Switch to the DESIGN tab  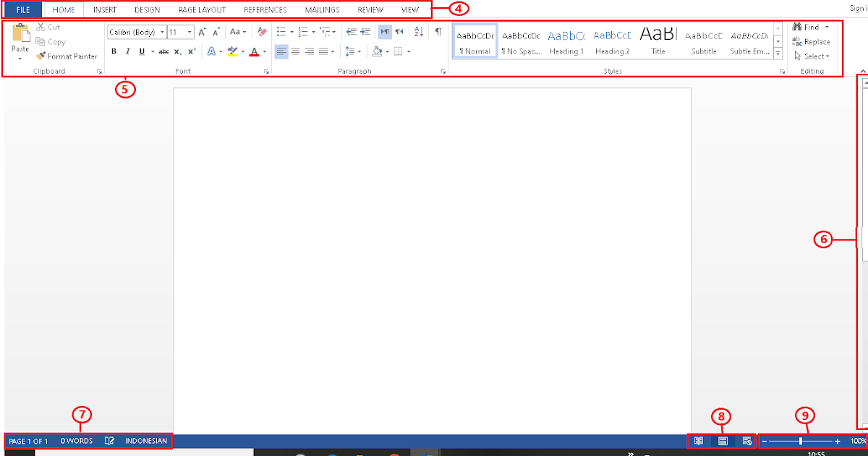click(147, 10)
